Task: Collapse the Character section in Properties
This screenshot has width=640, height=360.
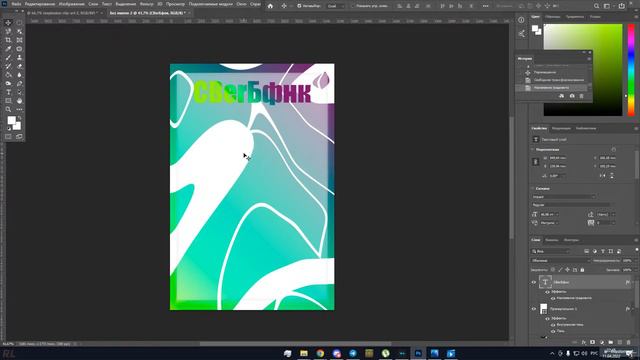Action: [x=533, y=189]
